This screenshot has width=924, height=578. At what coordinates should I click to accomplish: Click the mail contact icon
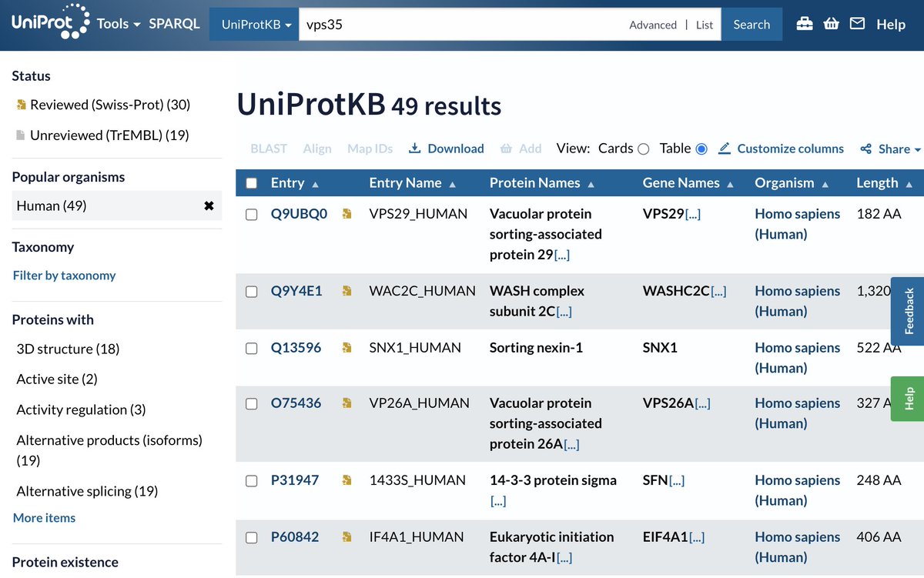tap(857, 24)
